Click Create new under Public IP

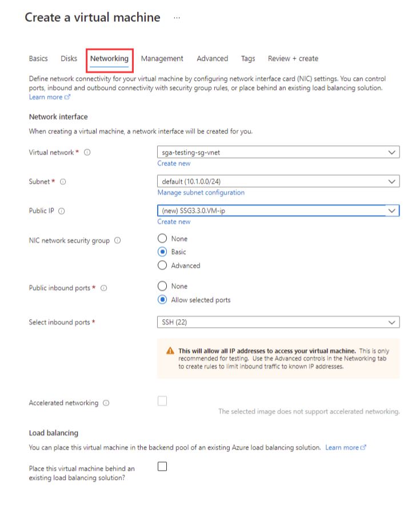174,222
